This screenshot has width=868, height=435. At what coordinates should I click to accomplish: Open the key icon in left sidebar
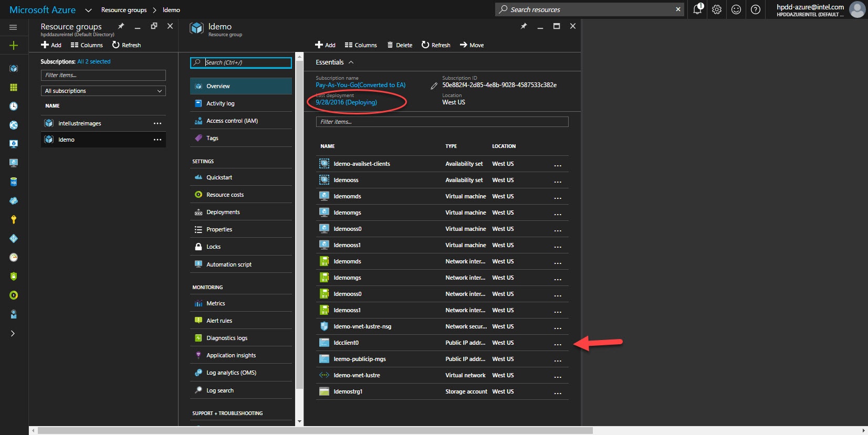tap(14, 219)
